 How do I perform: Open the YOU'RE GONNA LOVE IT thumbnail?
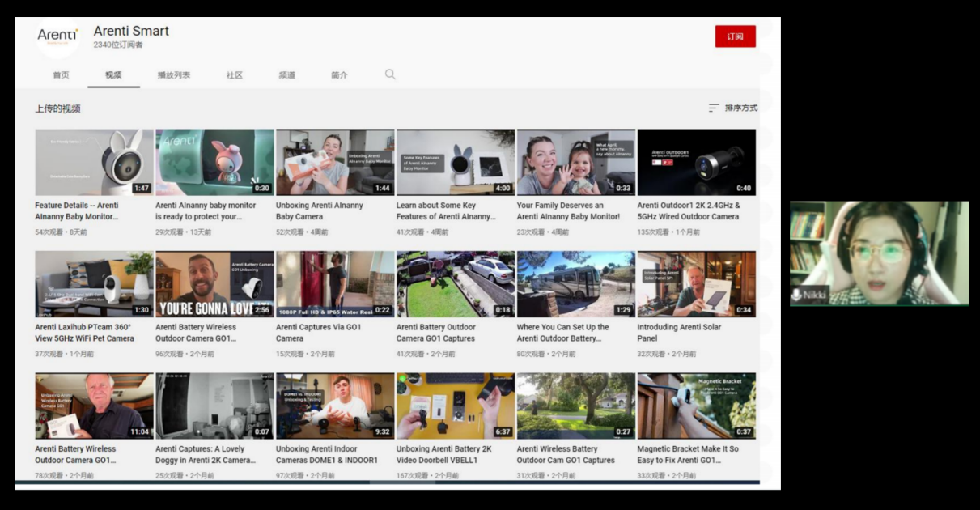[x=214, y=284]
